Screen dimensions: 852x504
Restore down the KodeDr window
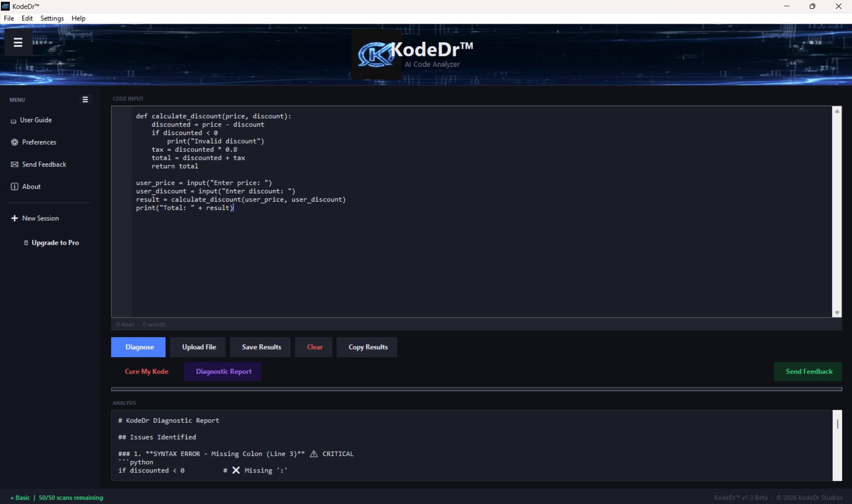[x=812, y=6]
